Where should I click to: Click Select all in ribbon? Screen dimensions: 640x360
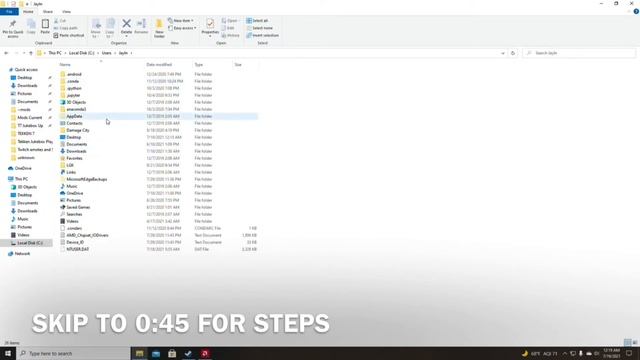(x=257, y=20)
